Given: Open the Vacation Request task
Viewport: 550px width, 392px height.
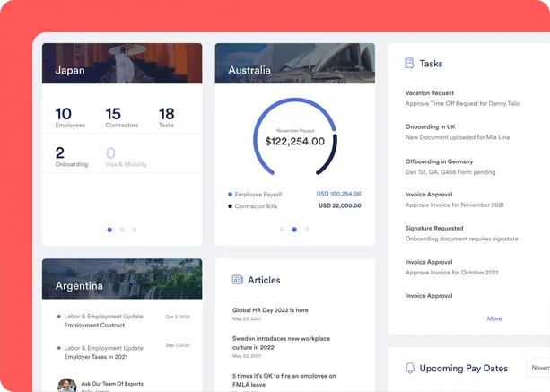Looking at the screenshot, I should pos(463,98).
